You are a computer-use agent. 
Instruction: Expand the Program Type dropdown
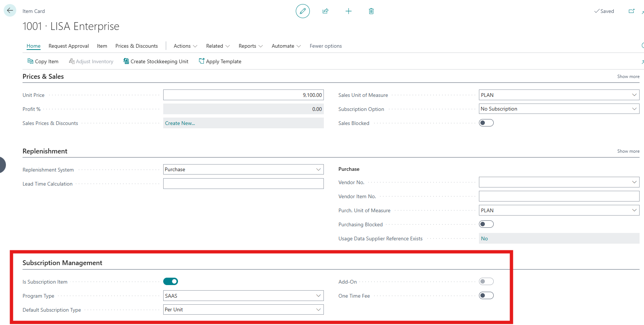tap(243, 295)
